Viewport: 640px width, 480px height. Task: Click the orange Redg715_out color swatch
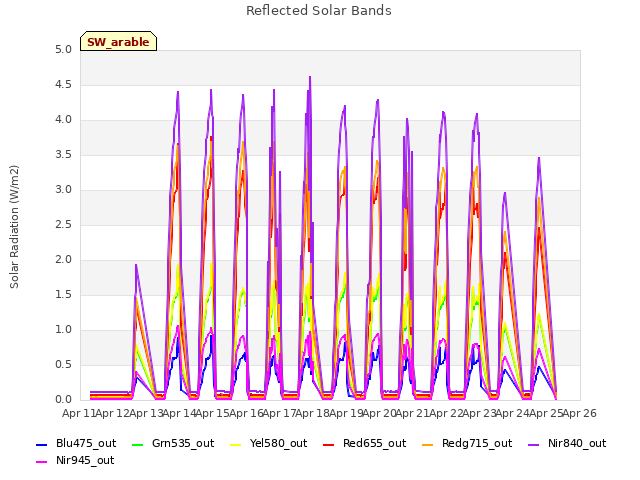tap(427, 444)
